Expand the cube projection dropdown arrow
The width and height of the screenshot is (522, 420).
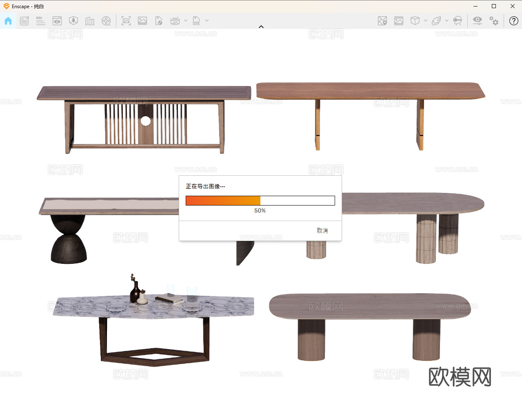426,20
